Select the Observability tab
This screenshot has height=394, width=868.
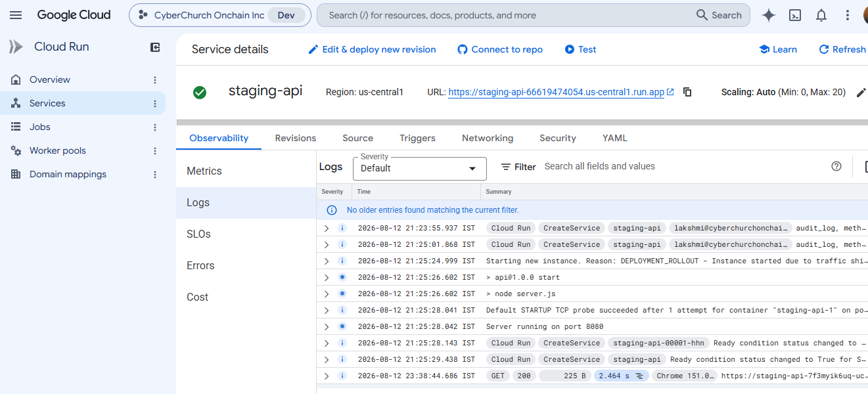[x=219, y=138]
